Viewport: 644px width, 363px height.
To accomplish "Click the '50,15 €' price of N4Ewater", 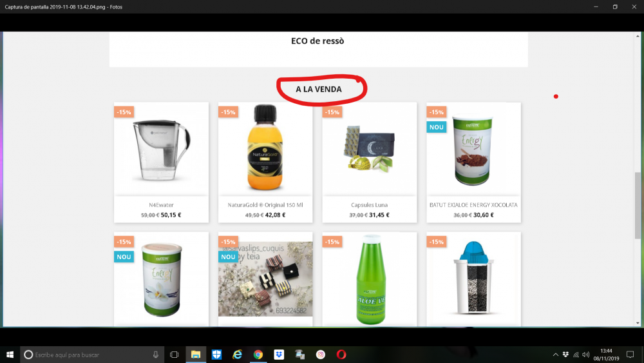I will pyautogui.click(x=171, y=215).
